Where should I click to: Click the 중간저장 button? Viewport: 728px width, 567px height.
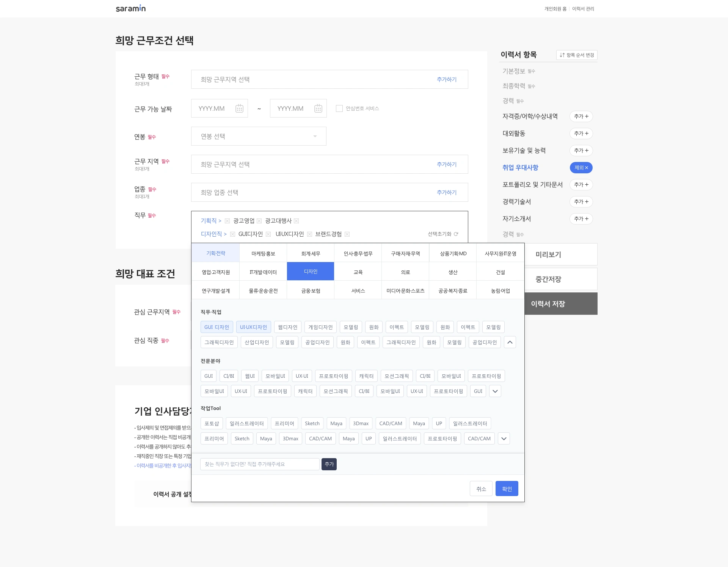[x=561, y=279]
